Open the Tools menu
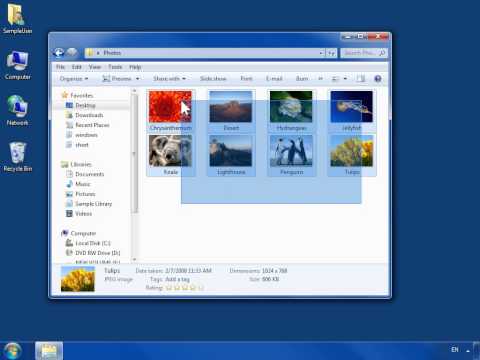480x360 pixels. click(x=115, y=67)
